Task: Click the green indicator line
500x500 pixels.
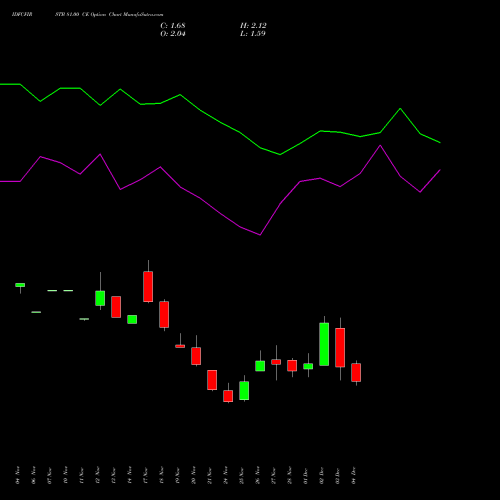Action: click(220, 122)
